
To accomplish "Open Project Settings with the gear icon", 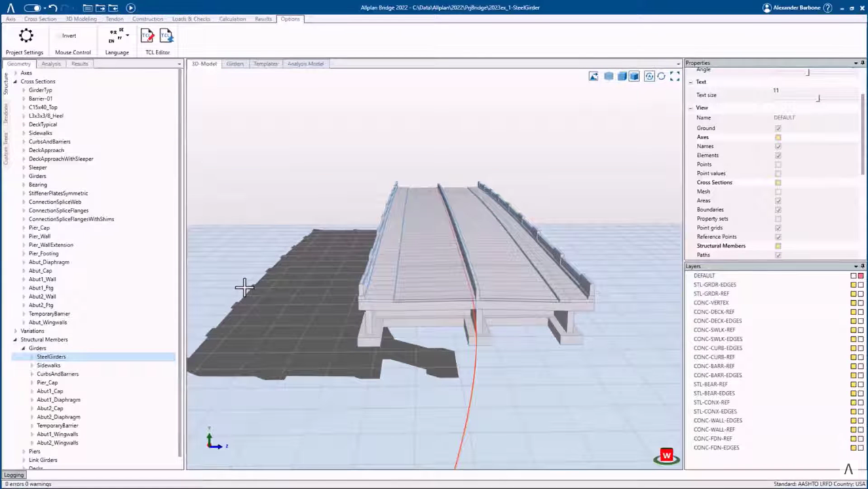I will [25, 36].
